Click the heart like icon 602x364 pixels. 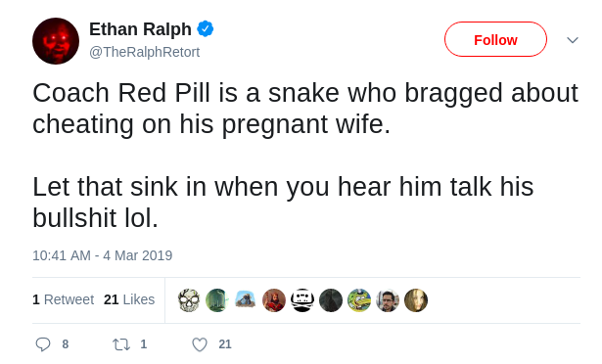point(200,344)
